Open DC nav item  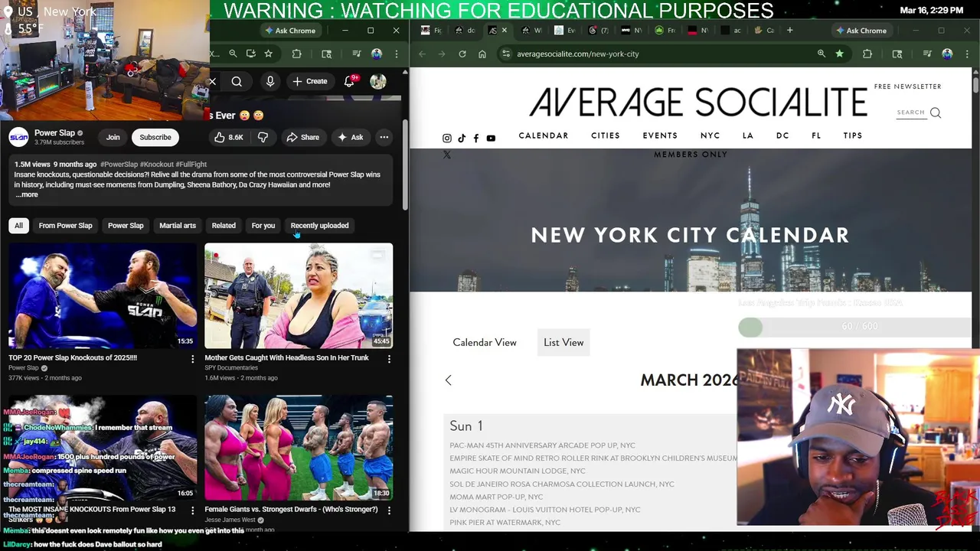pyautogui.click(x=782, y=135)
